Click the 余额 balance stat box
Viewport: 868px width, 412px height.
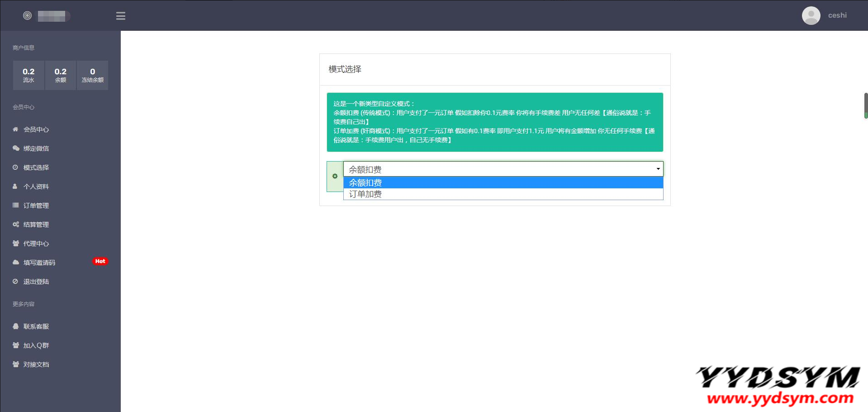click(x=61, y=75)
